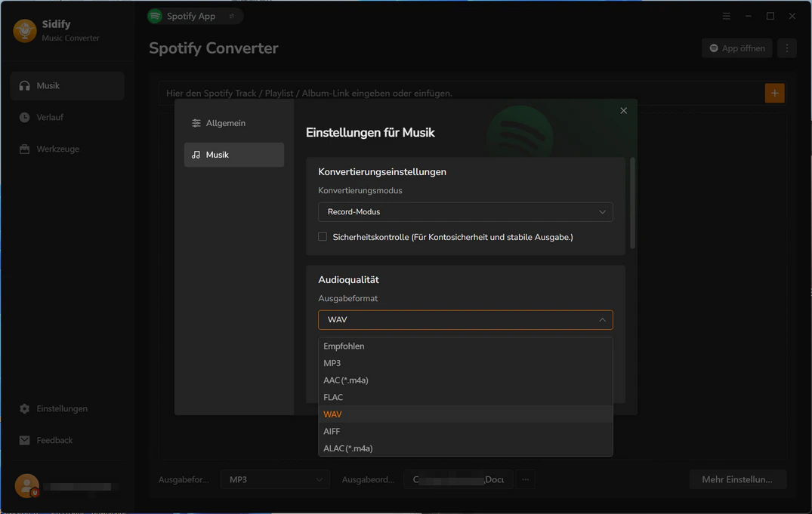Click the settings dialog vertical scrollbar

coord(632,203)
